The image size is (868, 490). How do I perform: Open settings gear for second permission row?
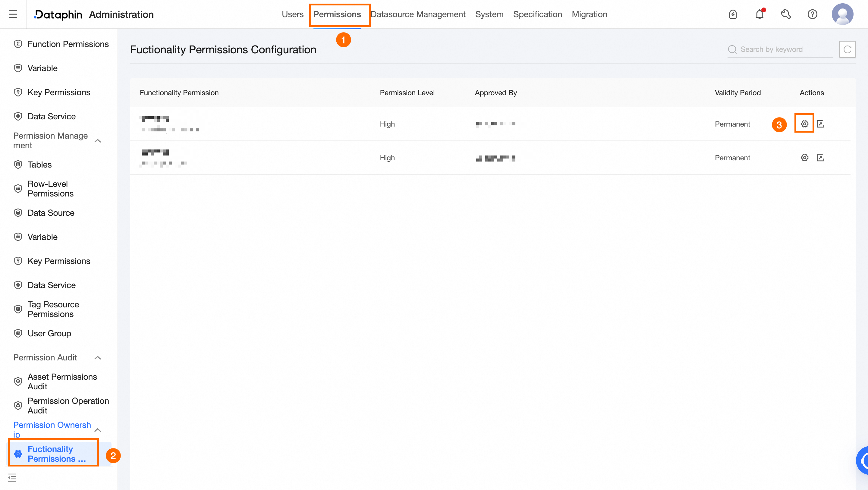(804, 158)
